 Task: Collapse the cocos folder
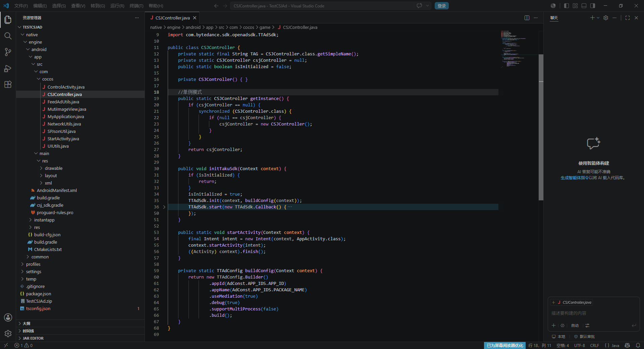(x=48, y=79)
